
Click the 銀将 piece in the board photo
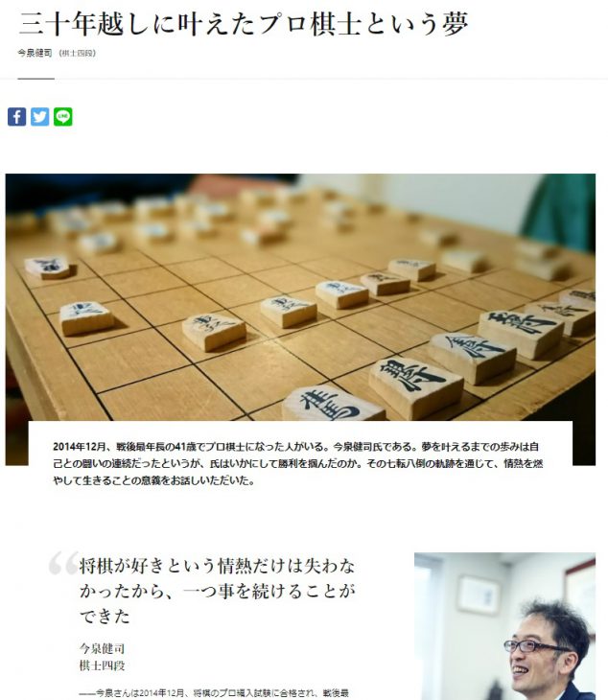[x=415, y=385]
